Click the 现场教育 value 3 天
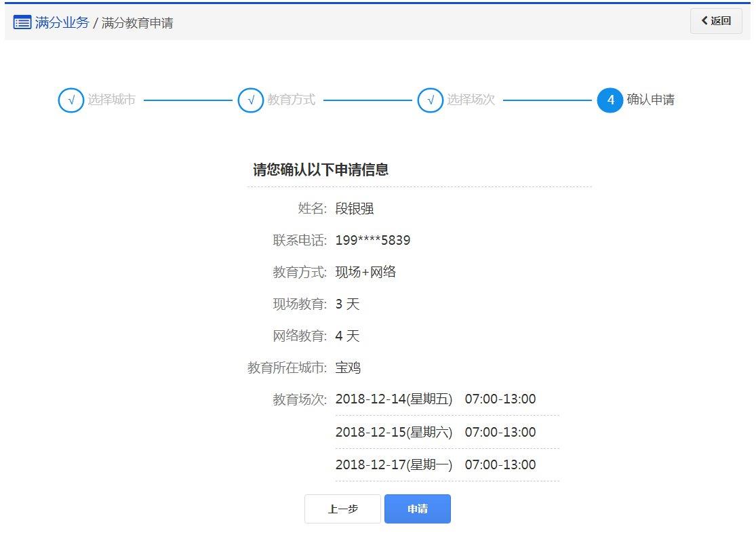The width and height of the screenshot is (756, 535). pos(347,304)
